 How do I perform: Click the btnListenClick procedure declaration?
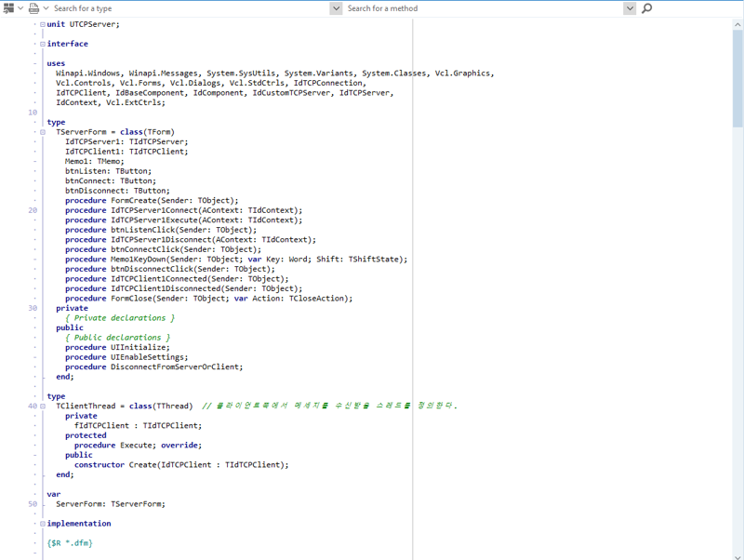pos(161,230)
